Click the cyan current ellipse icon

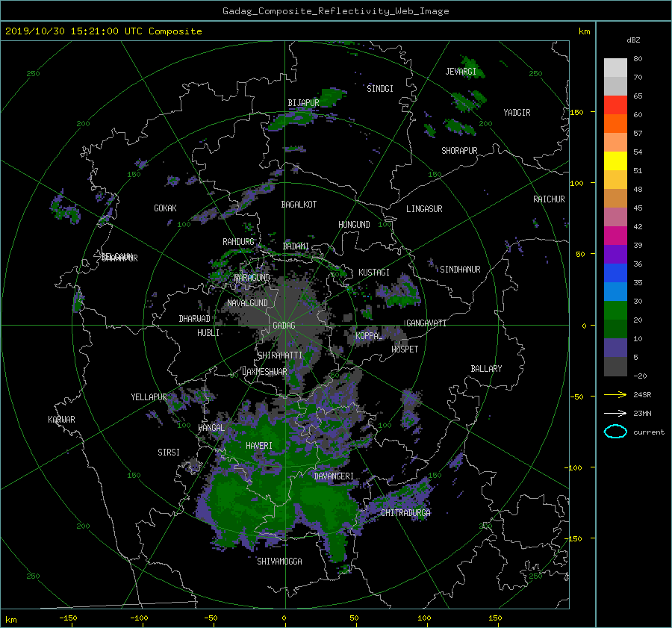[x=615, y=432]
